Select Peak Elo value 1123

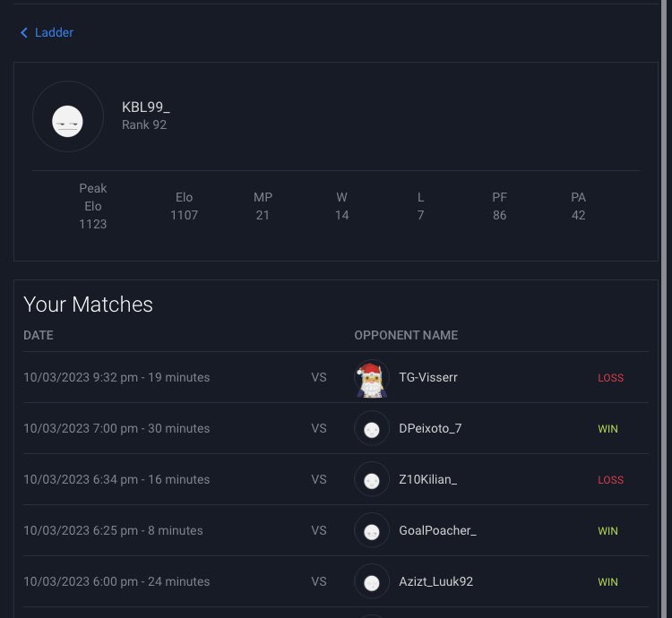click(92, 224)
